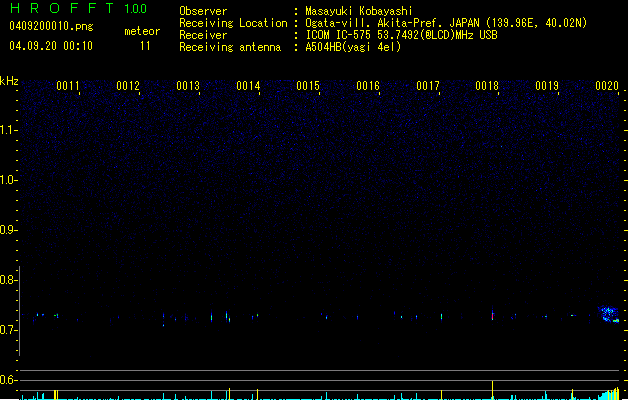Screen dimensions: 629x400
Task: Select time marker 0018
Action: [x=487, y=86]
